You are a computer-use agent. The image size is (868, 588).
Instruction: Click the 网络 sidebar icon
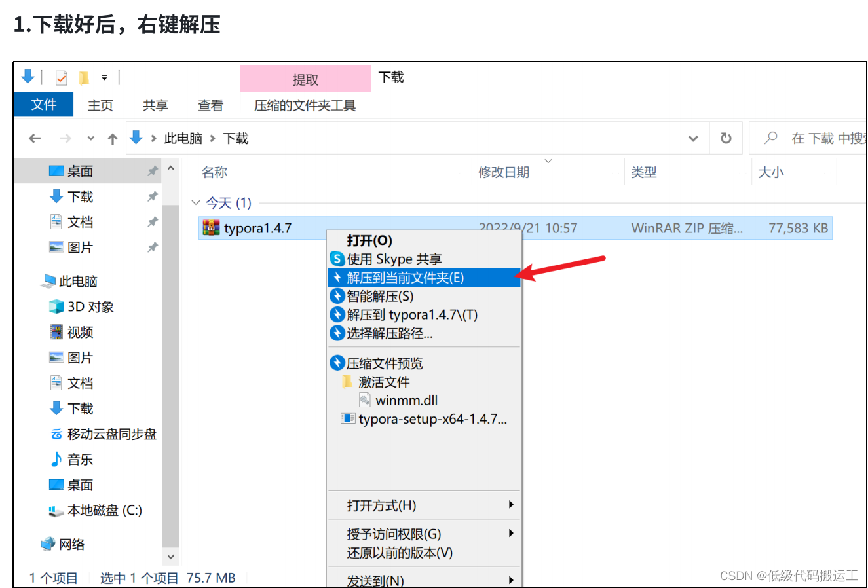tap(48, 543)
